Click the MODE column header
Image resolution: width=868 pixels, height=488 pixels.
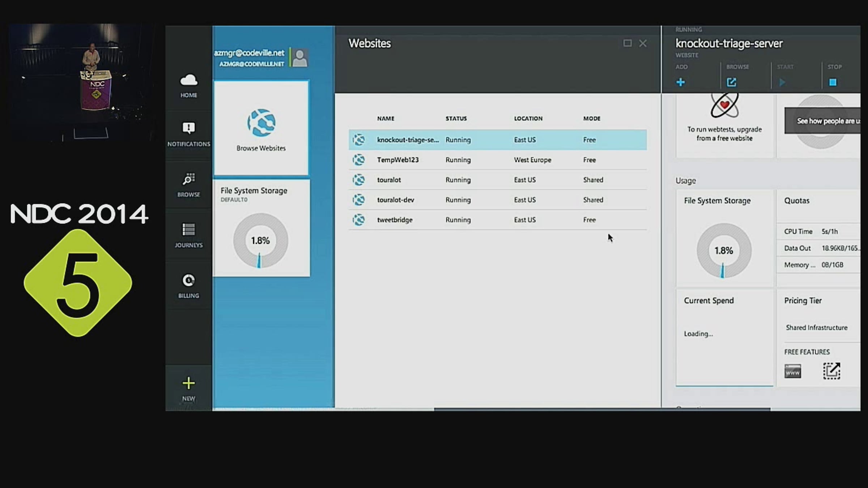pos(592,119)
